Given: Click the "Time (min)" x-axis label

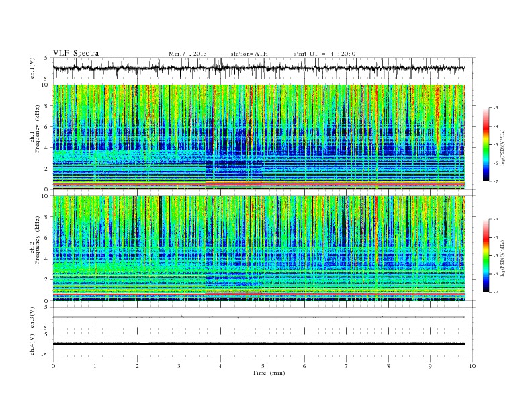Looking at the screenshot, I should tap(269, 373).
